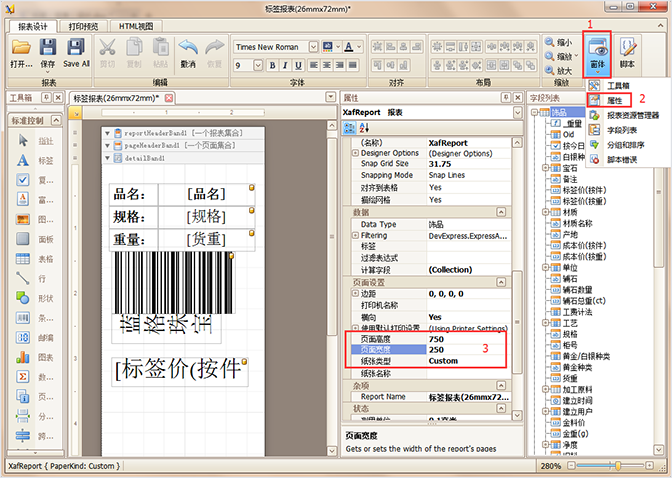
Task: Click the Save All icon
Action: (76, 46)
